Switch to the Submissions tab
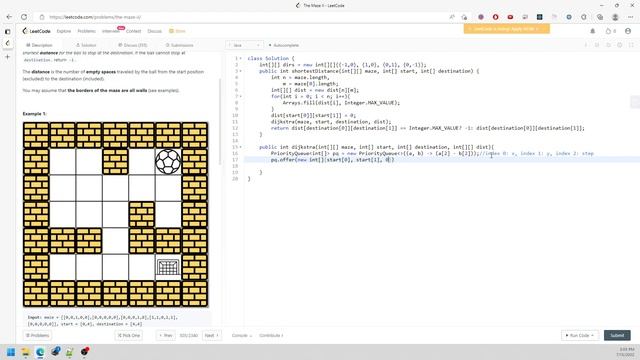 point(180,45)
